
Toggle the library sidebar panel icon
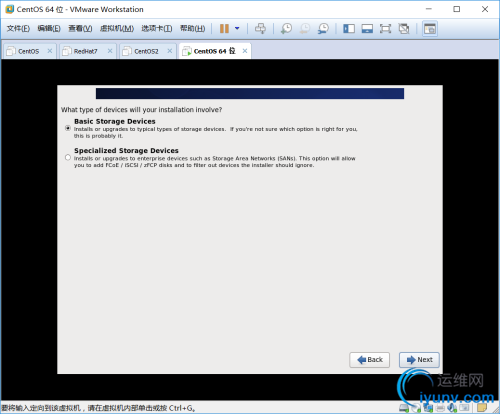click(x=349, y=29)
